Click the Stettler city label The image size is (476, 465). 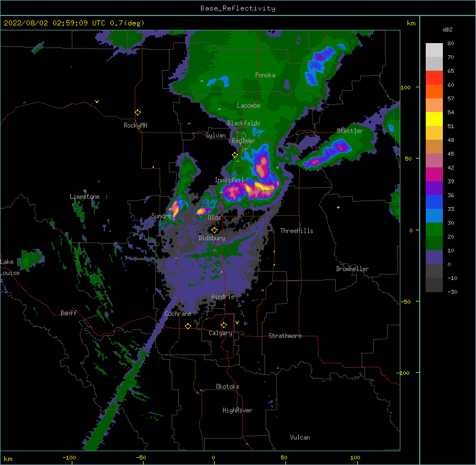pyautogui.click(x=350, y=131)
